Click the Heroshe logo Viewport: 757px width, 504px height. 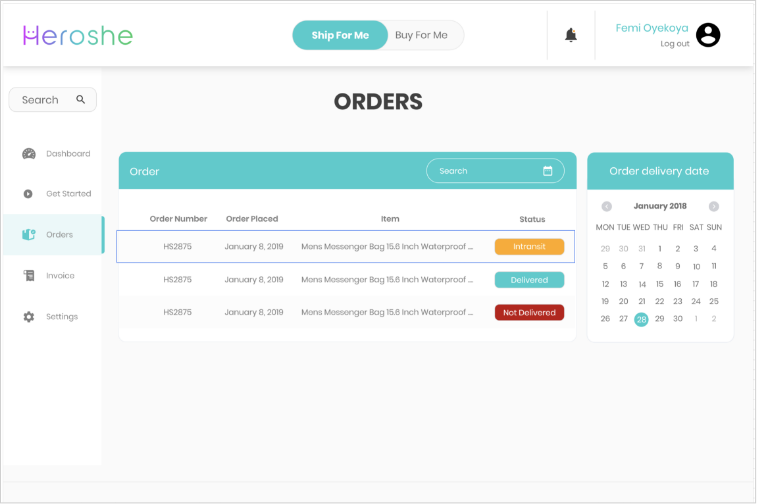pyautogui.click(x=78, y=36)
